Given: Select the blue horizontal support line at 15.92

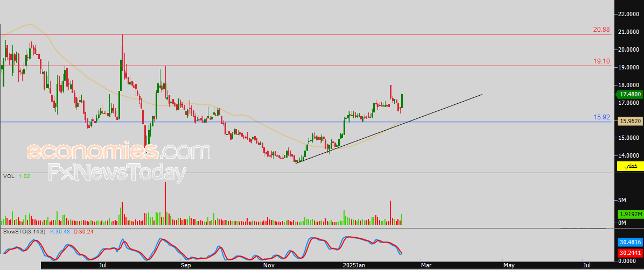Looking at the screenshot, I should tap(305, 122).
